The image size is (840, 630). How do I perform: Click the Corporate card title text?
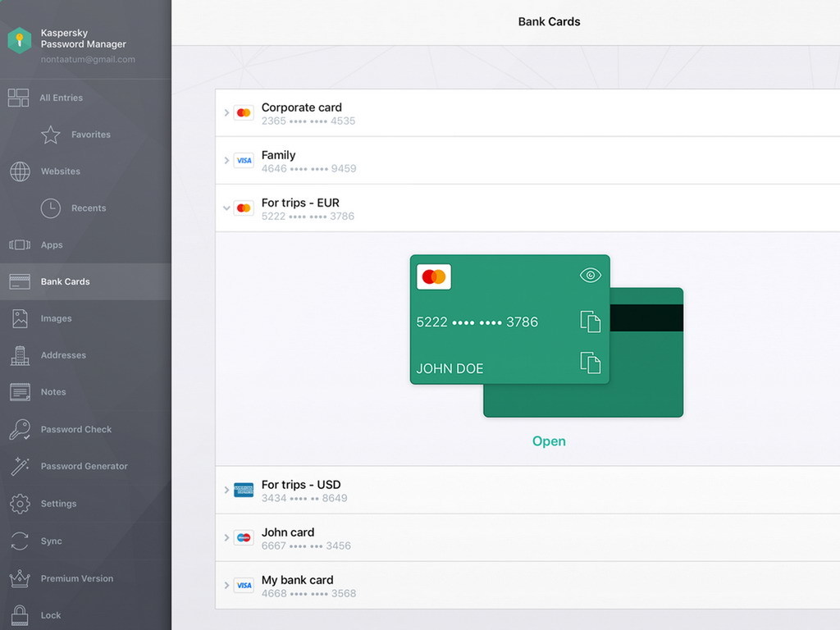pos(302,107)
